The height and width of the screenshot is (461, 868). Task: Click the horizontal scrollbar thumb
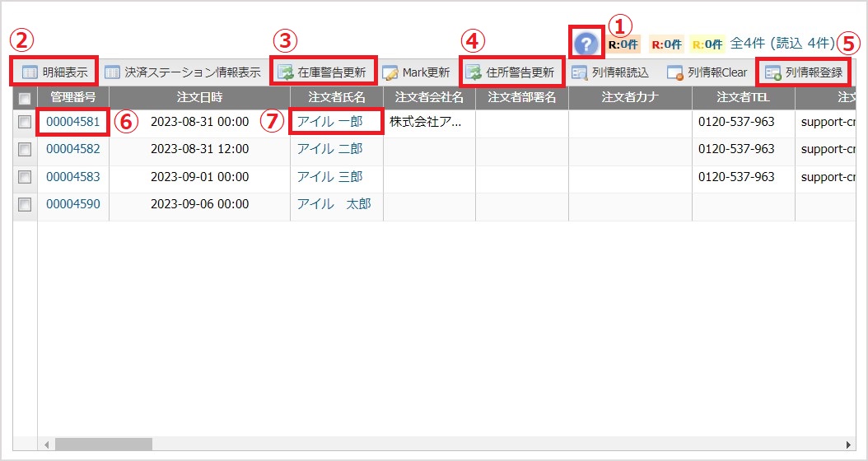(103, 444)
